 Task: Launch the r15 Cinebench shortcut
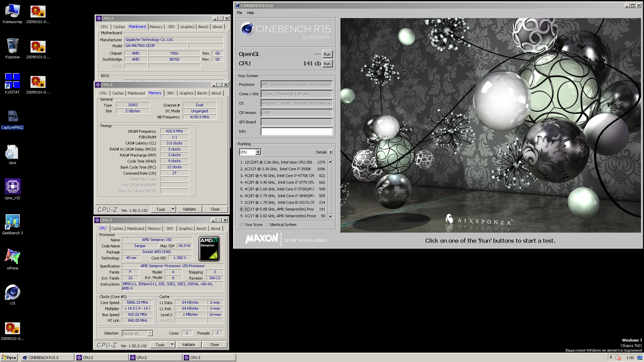click(x=12, y=295)
